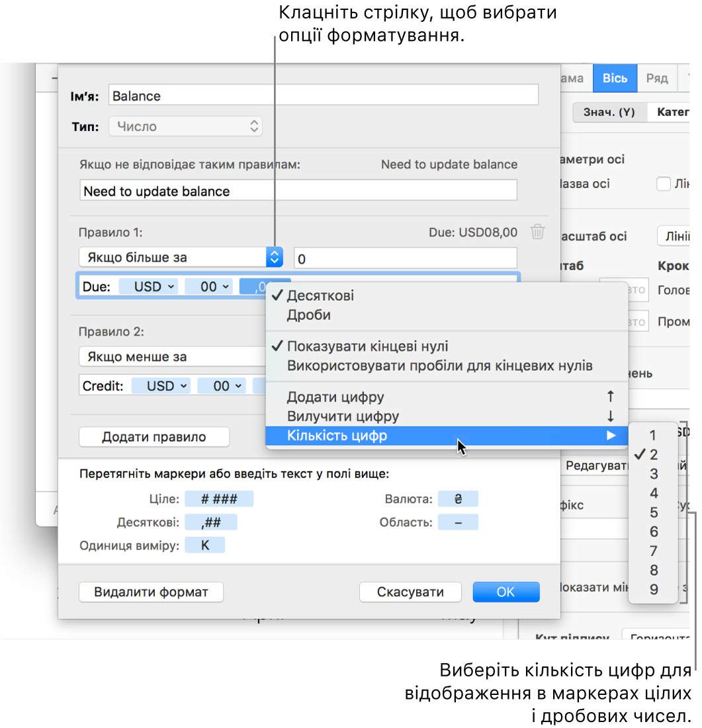Open the 00 token arrow in Credit rule
The image size is (702, 728).
238,386
